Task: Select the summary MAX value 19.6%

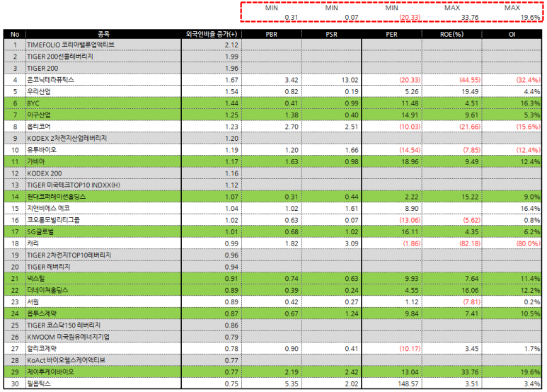Action: click(530, 17)
